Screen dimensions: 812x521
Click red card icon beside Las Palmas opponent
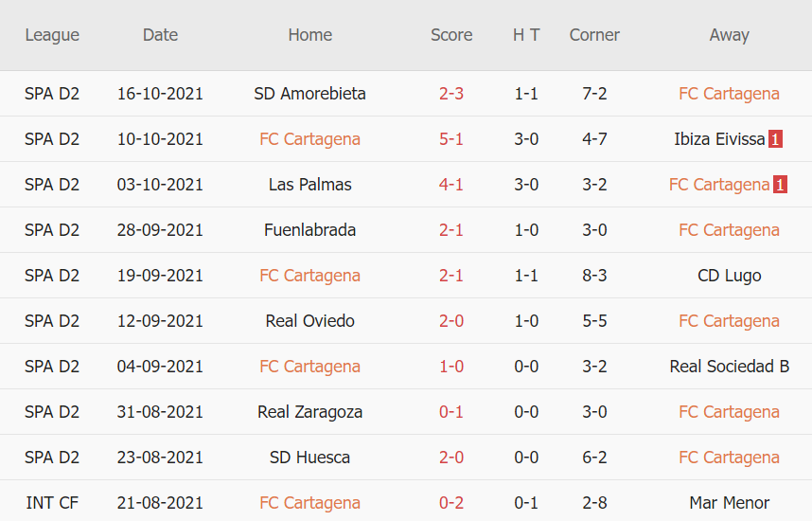point(780,185)
